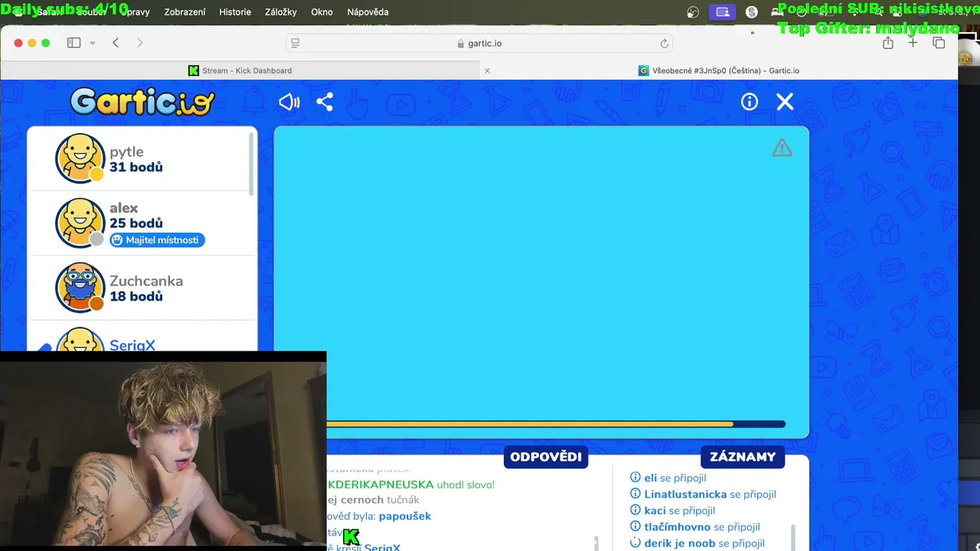Toggle the Safari sidebar

(73, 43)
